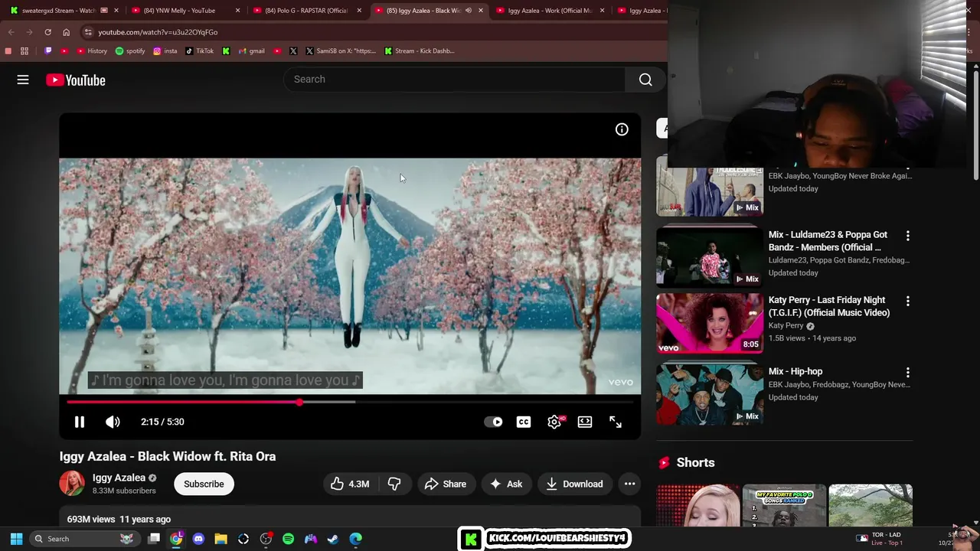Open the TikTok bookmark

click(200, 51)
